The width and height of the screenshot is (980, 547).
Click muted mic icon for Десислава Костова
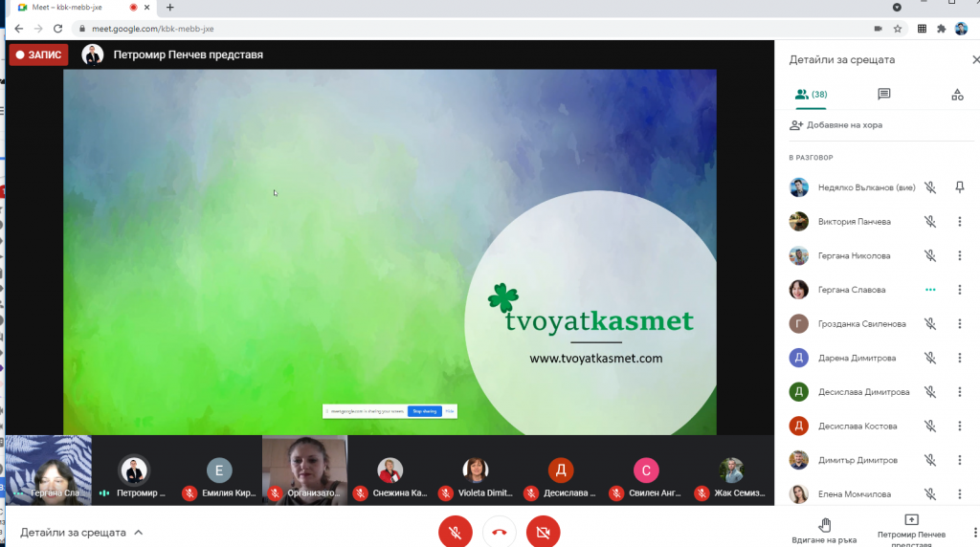[930, 426]
